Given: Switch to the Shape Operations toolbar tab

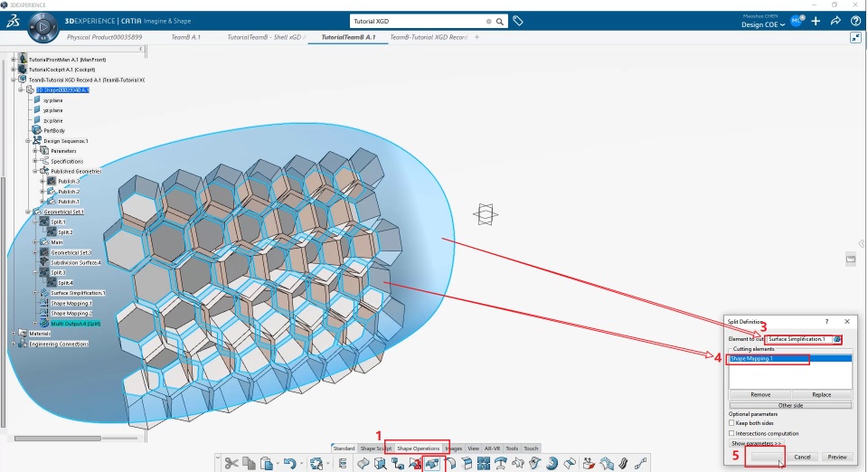Looking at the screenshot, I should click(418, 448).
